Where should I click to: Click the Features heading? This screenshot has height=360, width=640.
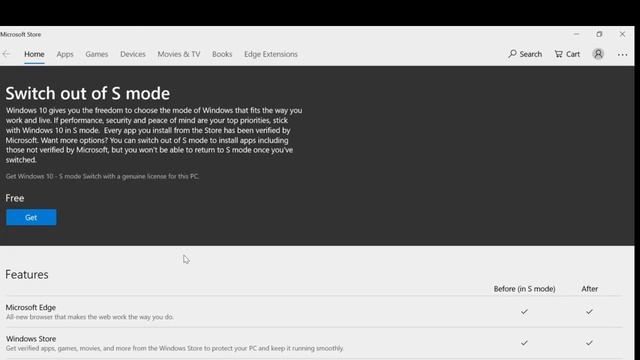(x=27, y=274)
